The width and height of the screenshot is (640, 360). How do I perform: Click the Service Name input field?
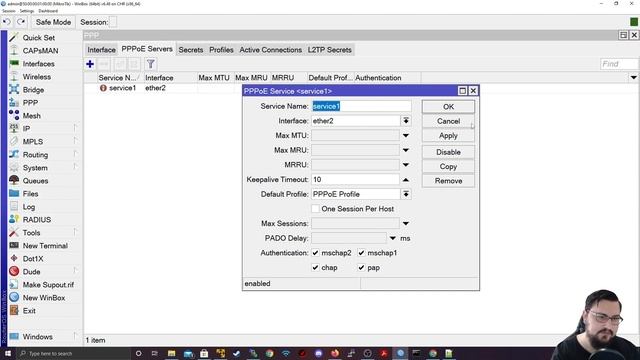[x=361, y=106]
